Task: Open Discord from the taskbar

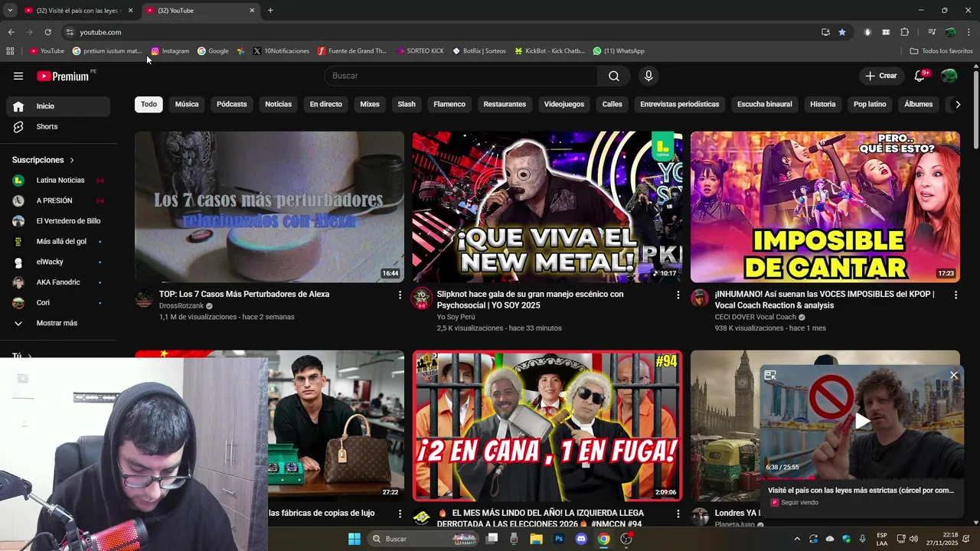Action: (581, 539)
